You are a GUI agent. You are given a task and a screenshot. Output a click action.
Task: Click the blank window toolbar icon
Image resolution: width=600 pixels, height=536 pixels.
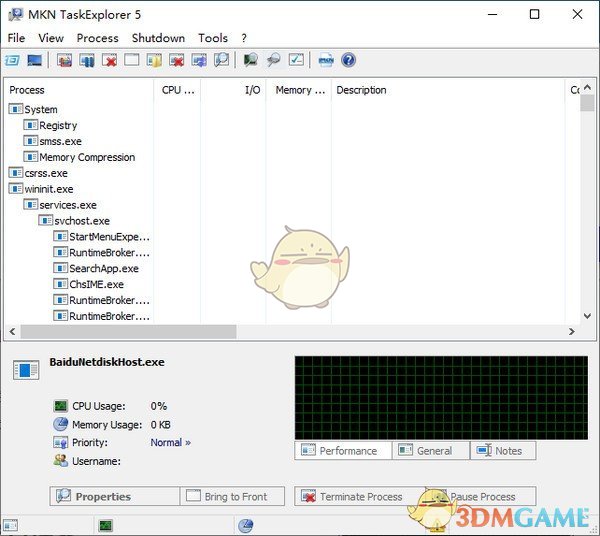point(132,61)
